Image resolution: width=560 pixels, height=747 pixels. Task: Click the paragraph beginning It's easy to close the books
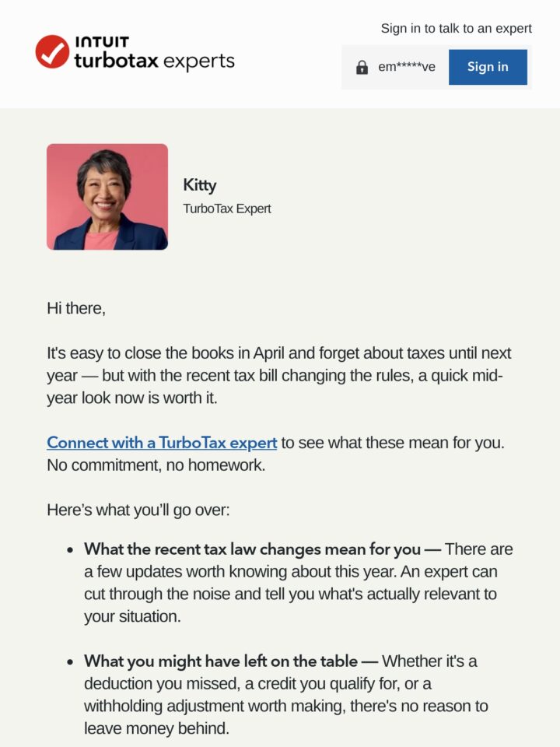pos(279,375)
